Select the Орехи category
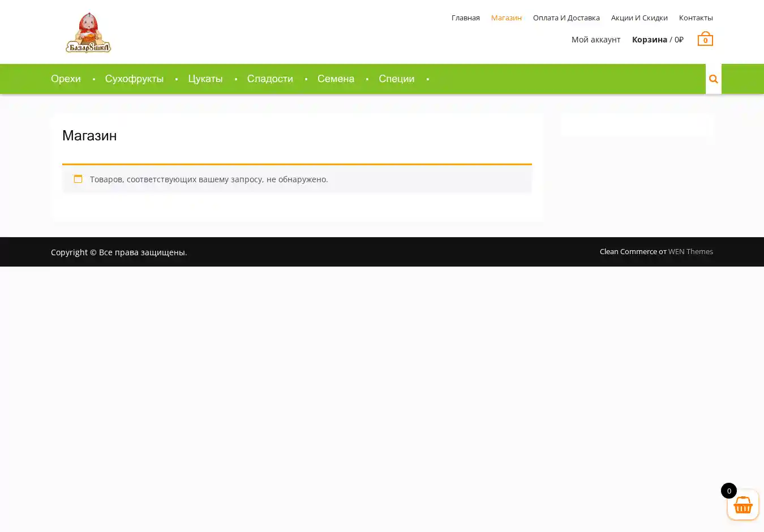 coord(66,79)
